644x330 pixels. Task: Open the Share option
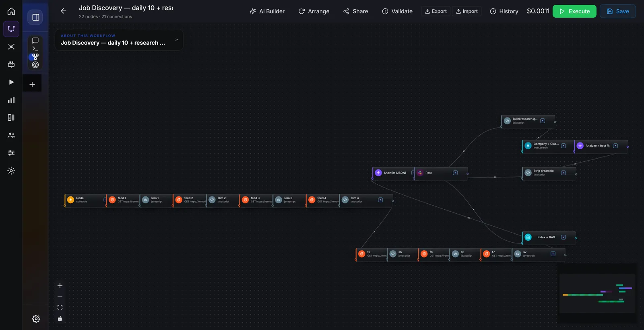tap(356, 11)
